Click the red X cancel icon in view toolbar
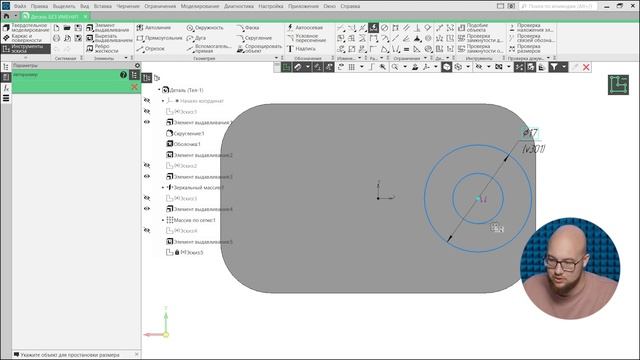 (586, 67)
